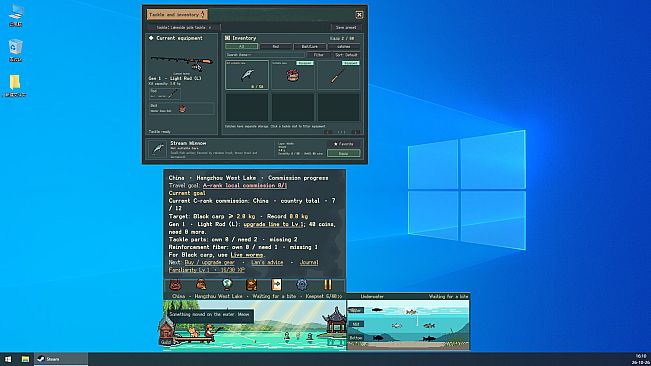Open the Lakeside pole tackle preset dropdown
The height and width of the screenshot is (366, 651).
[x=184, y=27]
